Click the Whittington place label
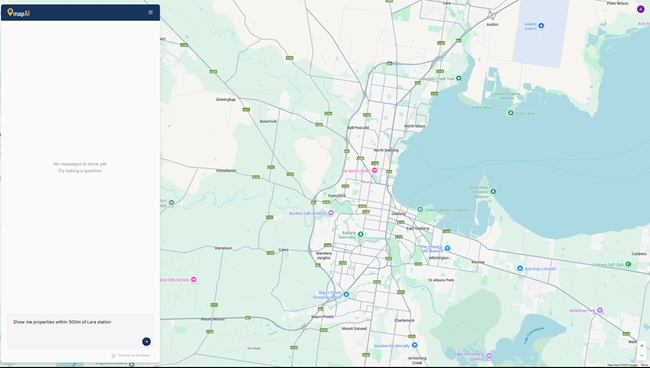This screenshot has width=650, height=368. (x=439, y=258)
